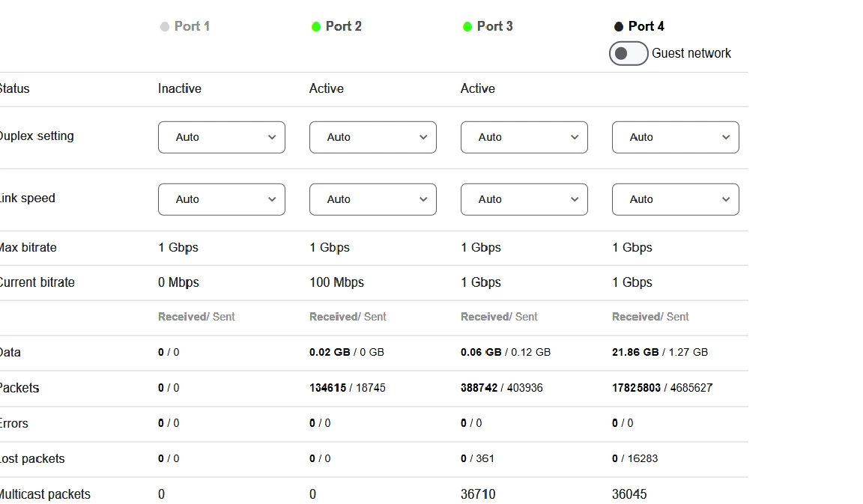Expand Port 3 Duplex setting dropdown
Viewport: 863px width, 504px height.
pyautogui.click(x=524, y=138)
